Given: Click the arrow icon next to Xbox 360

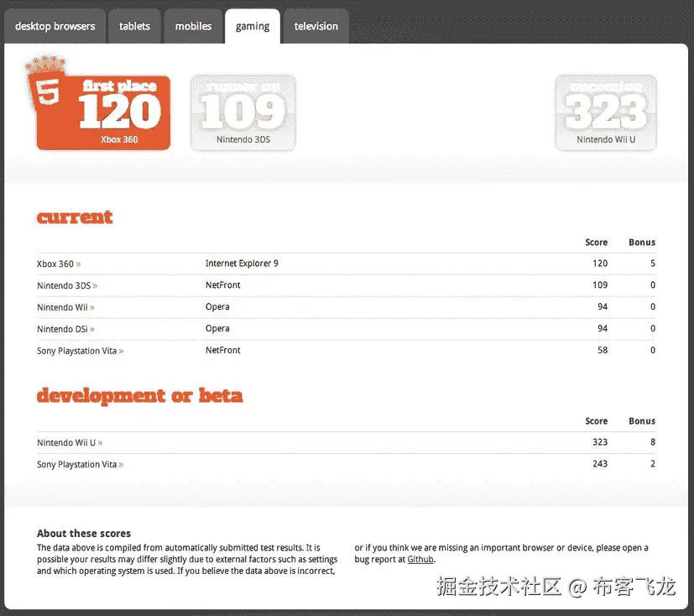Looking at the screenshot, I should pos(78,264).
